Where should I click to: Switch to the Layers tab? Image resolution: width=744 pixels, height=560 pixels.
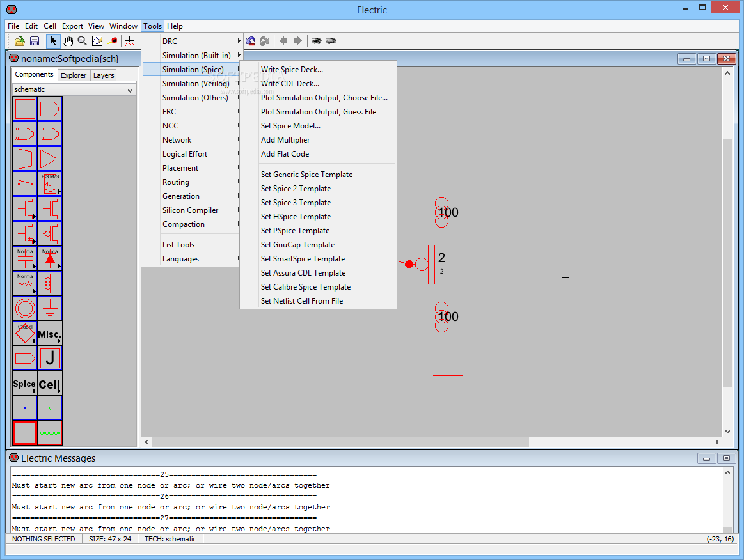pyautogui.click(x=104, y=75)
